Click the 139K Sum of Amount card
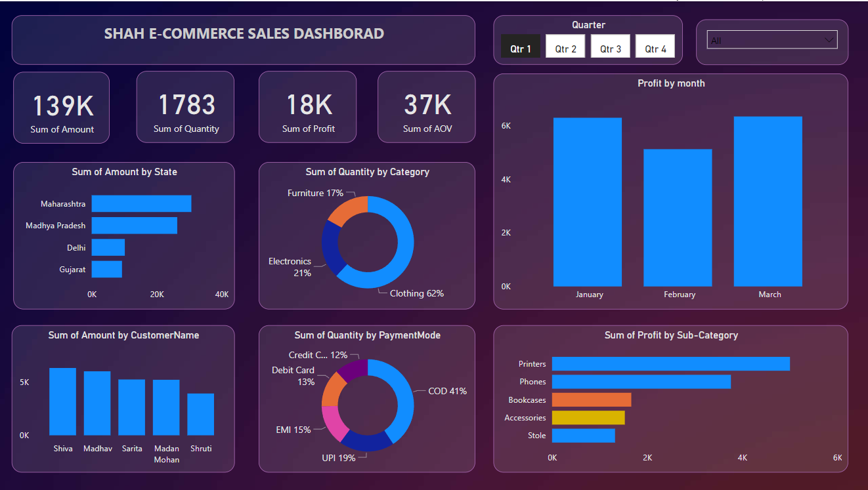Viewport: 868px width, 490px height. 61,107
